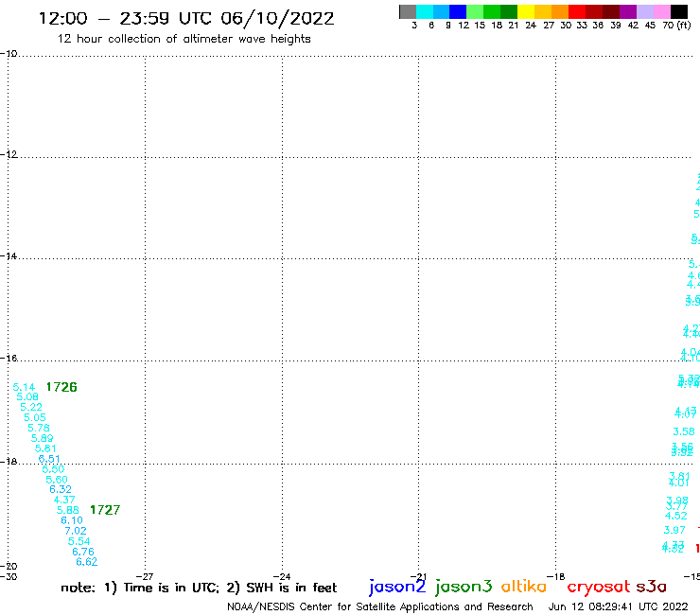Select the value '5.88' beside 1727
Screen dimensions: 700x615
68,510
